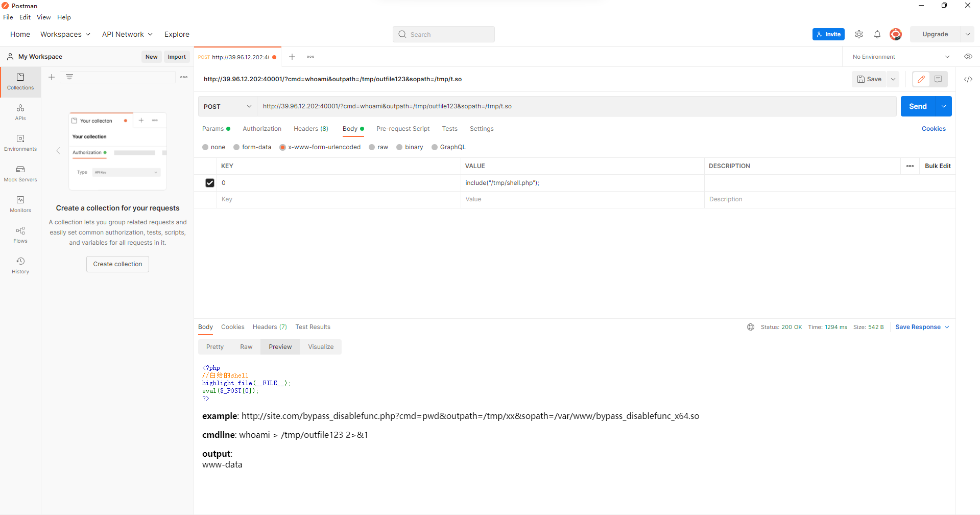Open the APIs sidebar panel
980x515 pixels.
20,112
